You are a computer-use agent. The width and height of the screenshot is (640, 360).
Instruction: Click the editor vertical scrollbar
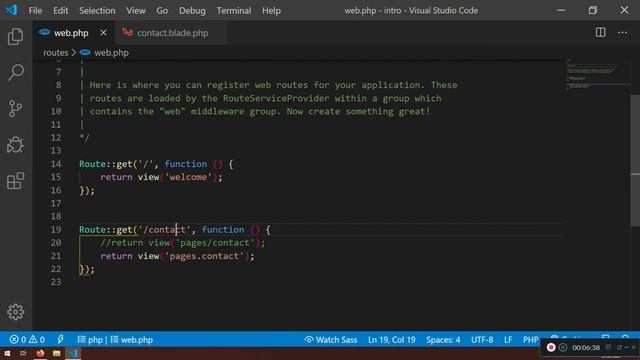coord(635,160)
